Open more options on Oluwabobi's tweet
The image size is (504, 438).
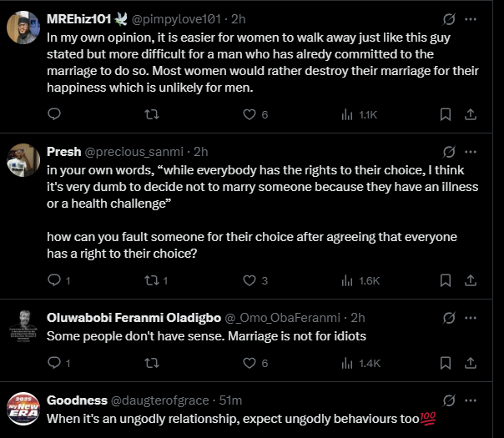click(x=472, y=318)
